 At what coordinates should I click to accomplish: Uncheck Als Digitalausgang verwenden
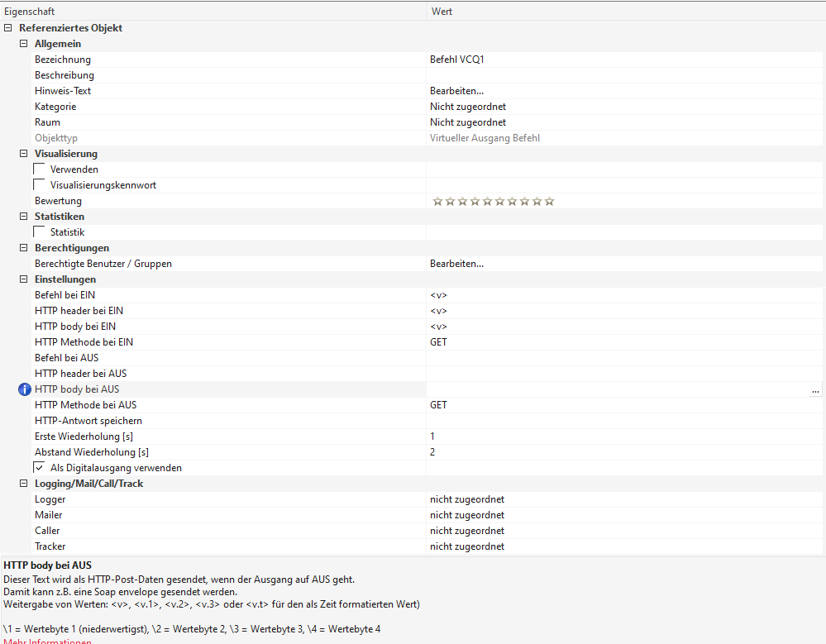[x=40, y=468]
